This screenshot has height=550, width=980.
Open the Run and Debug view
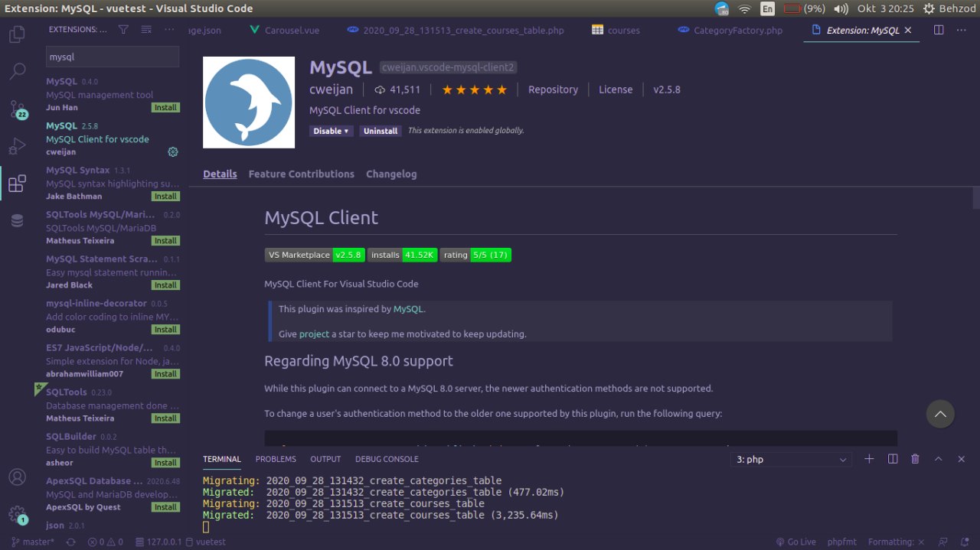(17, 146)
